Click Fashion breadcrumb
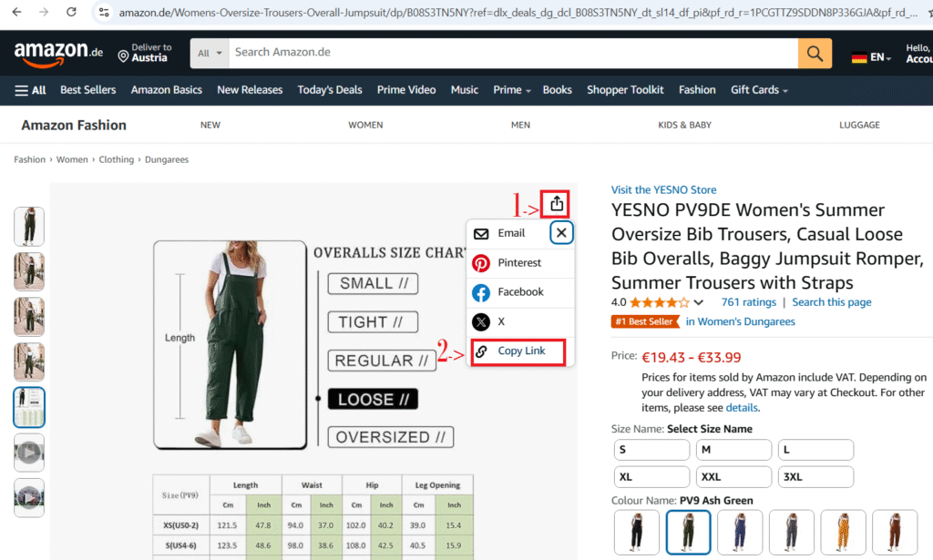 tap(30, 160)
